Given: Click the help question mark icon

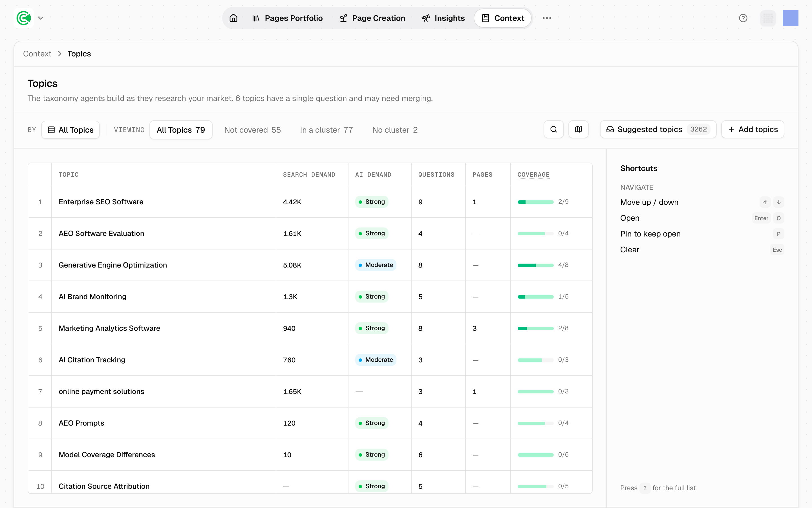Looking at the screenshot, I should click(x=743, y=18).
